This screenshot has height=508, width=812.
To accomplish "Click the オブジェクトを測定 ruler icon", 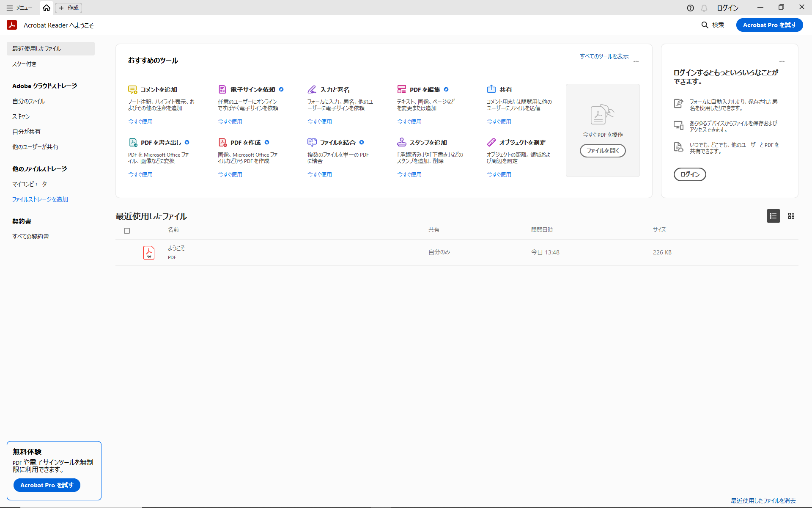I will [491, 142].
